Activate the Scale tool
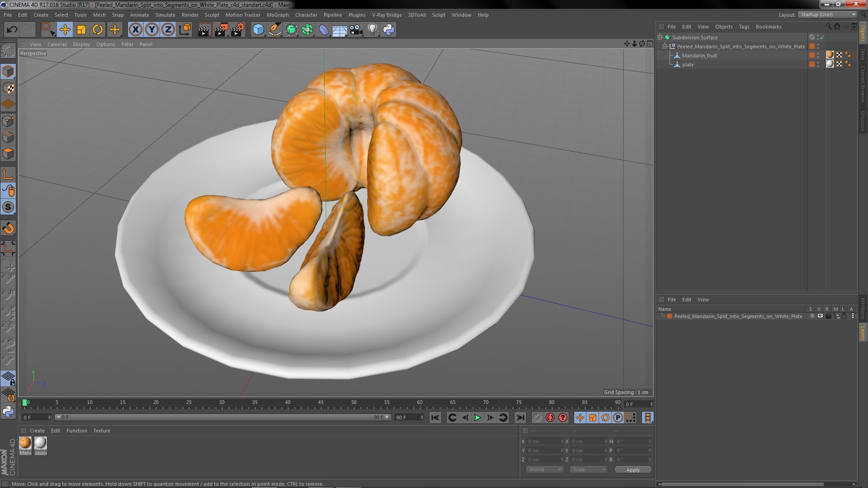 81,30
